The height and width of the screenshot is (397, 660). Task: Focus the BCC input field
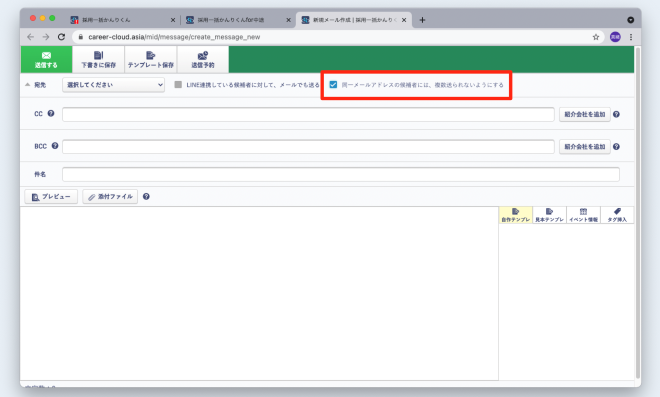(308, 147)
